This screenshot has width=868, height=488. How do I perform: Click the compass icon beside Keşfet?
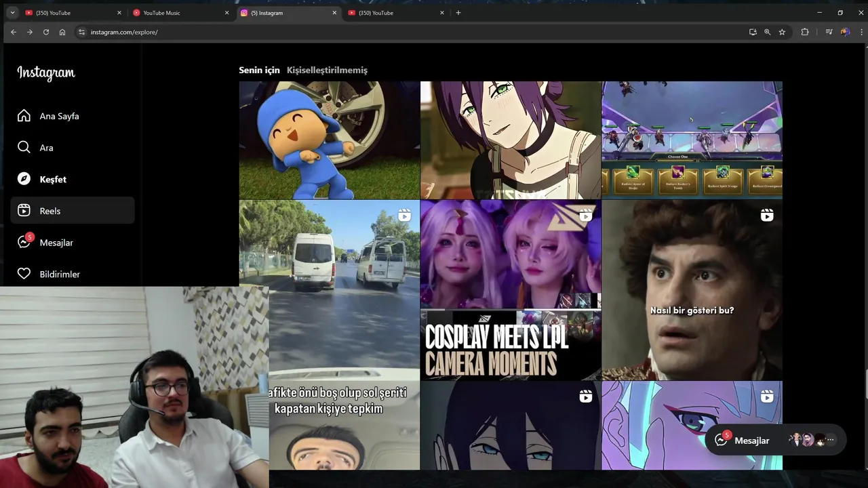tap(24, 179)
